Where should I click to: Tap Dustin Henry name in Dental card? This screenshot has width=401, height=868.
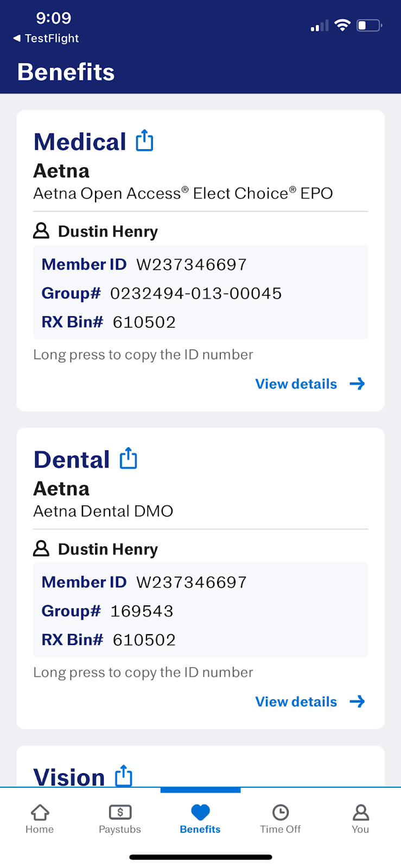click(108, 550)
